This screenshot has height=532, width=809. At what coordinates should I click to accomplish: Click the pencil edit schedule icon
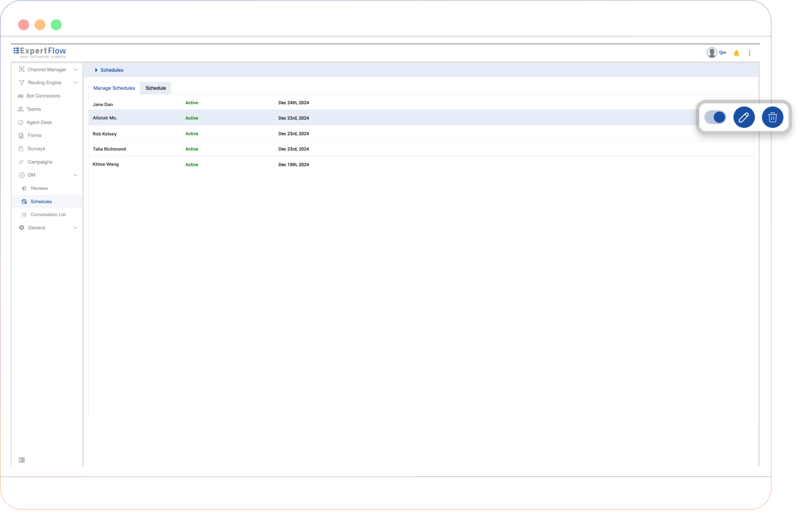coord(743,118)
